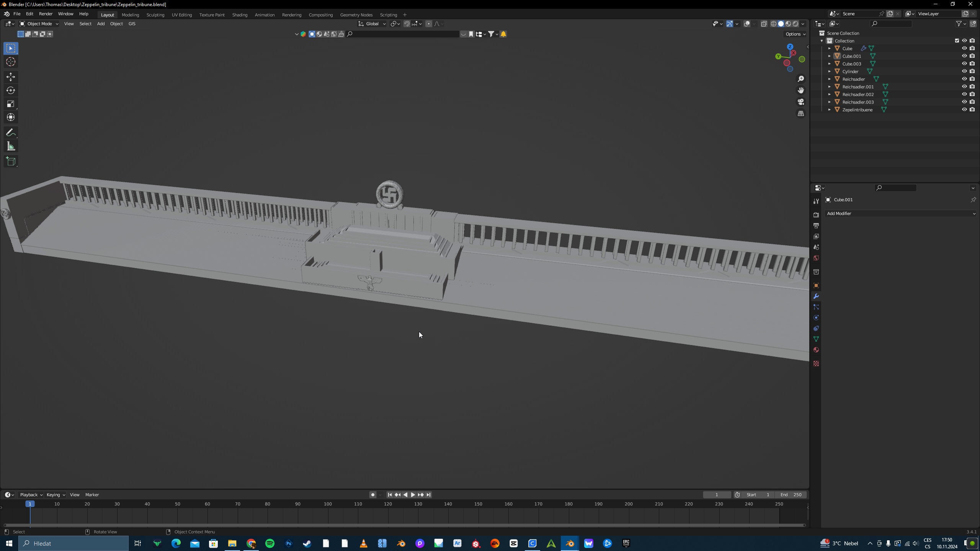Open the Particles properties tab
This screenshot has height=551, width=980.
[816, 307]
